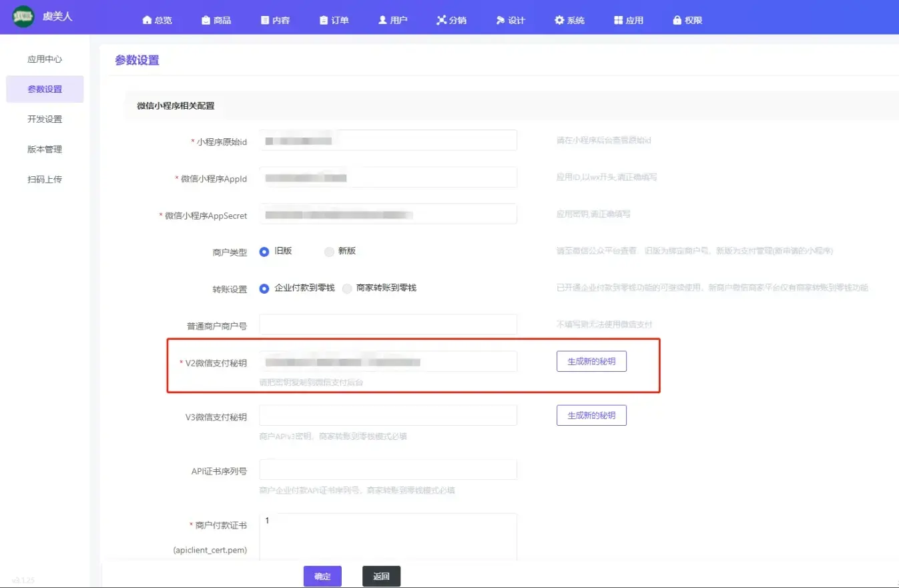Click the home icon for 总览
This screenshot has height=588, width=899.
point(147,20)
